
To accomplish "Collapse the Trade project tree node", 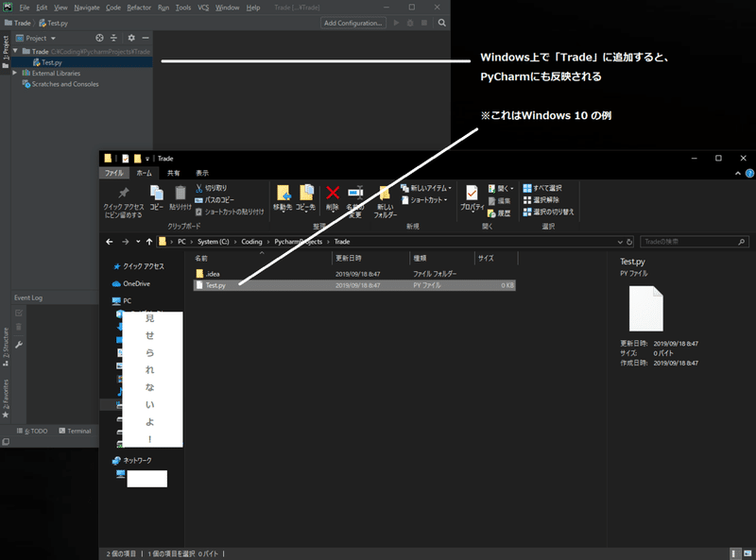I will point(15,51).
